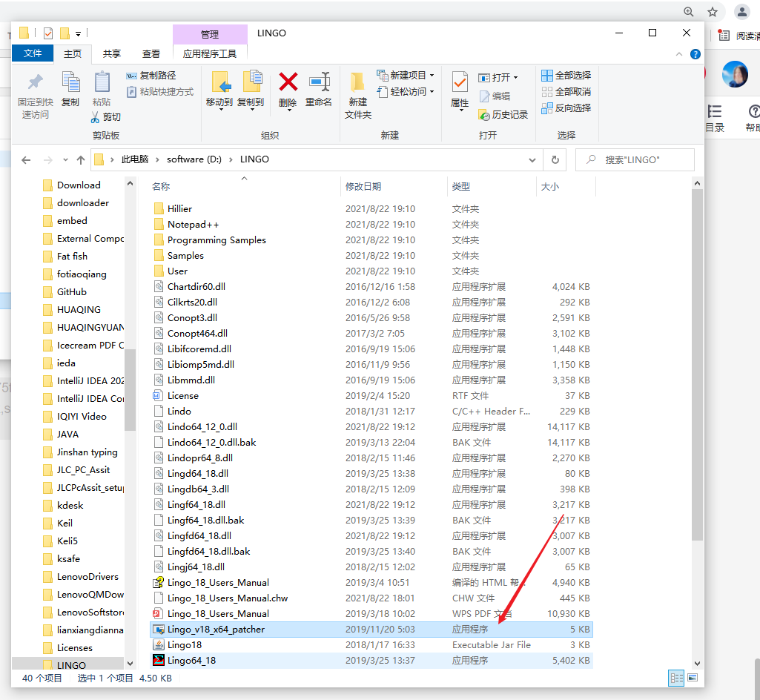Click the browser zoom magnifier icon
The image size is (760, 700).
click(x=688, y=12)
